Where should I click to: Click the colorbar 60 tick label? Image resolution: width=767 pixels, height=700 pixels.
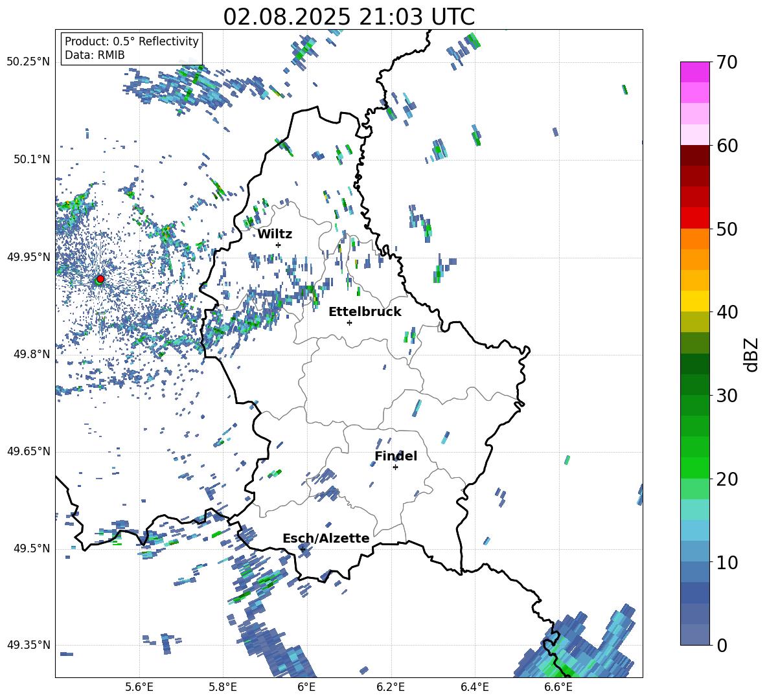coord(726,146)
